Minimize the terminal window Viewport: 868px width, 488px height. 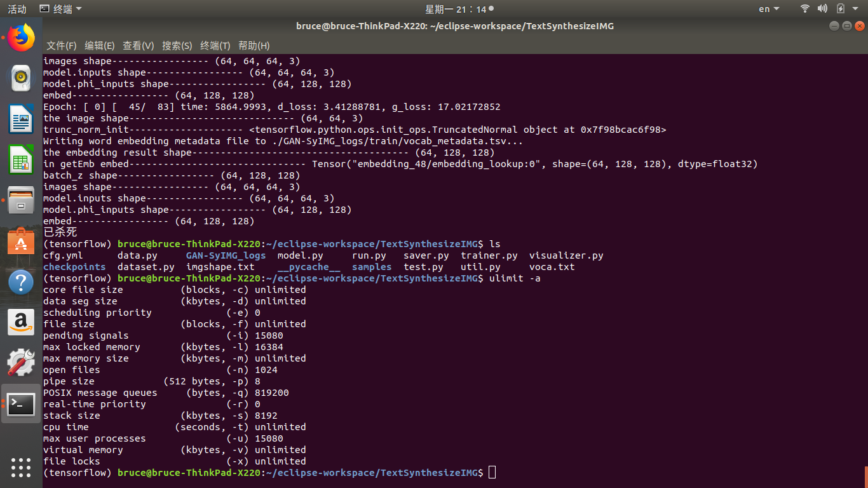834,26
